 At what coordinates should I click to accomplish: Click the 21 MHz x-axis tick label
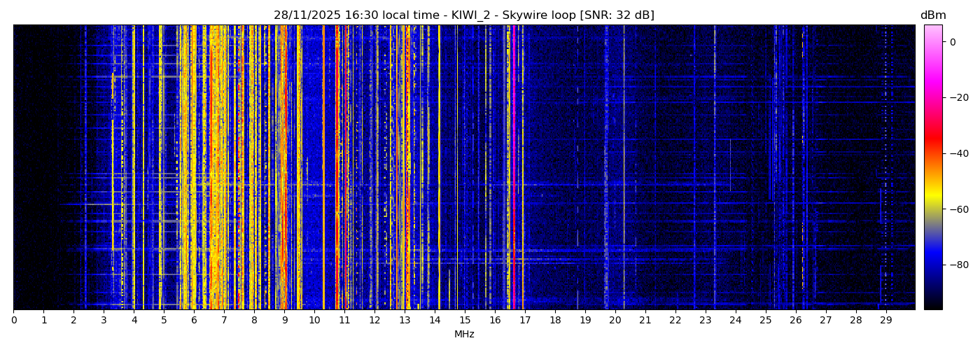click(x=645, y=320)
